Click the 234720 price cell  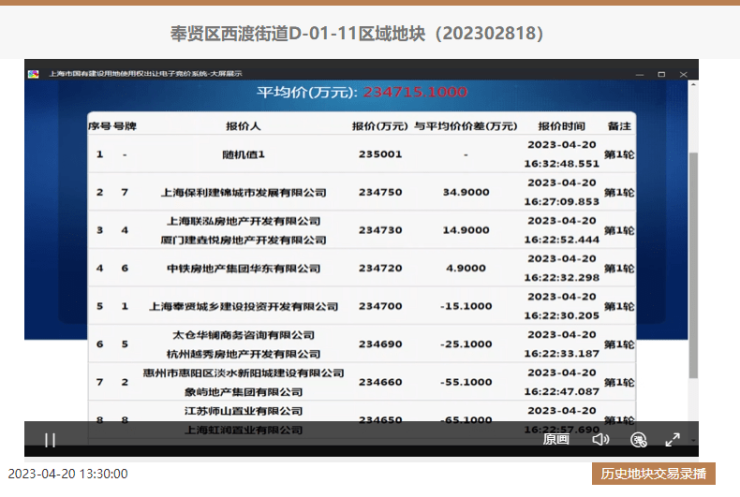pos(380,269)
